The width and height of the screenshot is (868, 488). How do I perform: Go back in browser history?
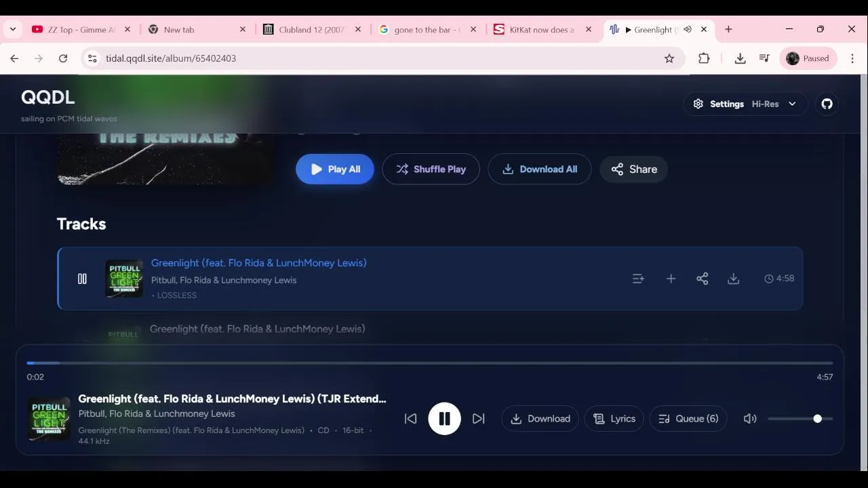pyautogui.click(x=14, y=58)
